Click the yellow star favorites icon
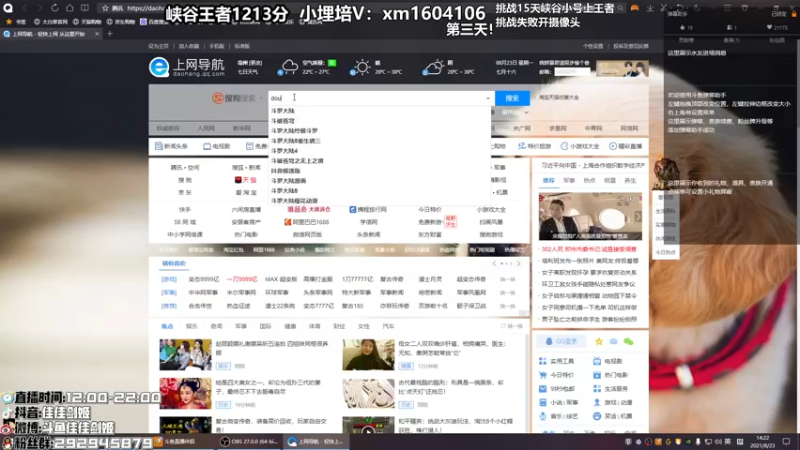 (598, 341)
